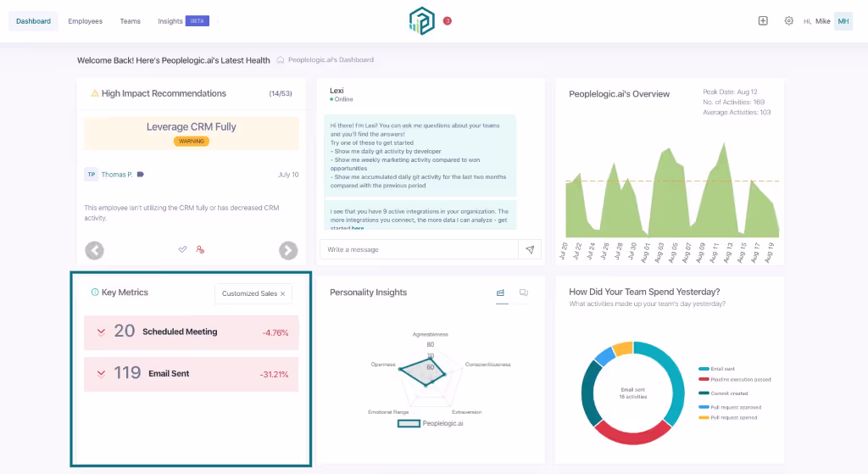Screen dimensions: 868x474
Task: Open the Dashboard tab
Action: 33,21
